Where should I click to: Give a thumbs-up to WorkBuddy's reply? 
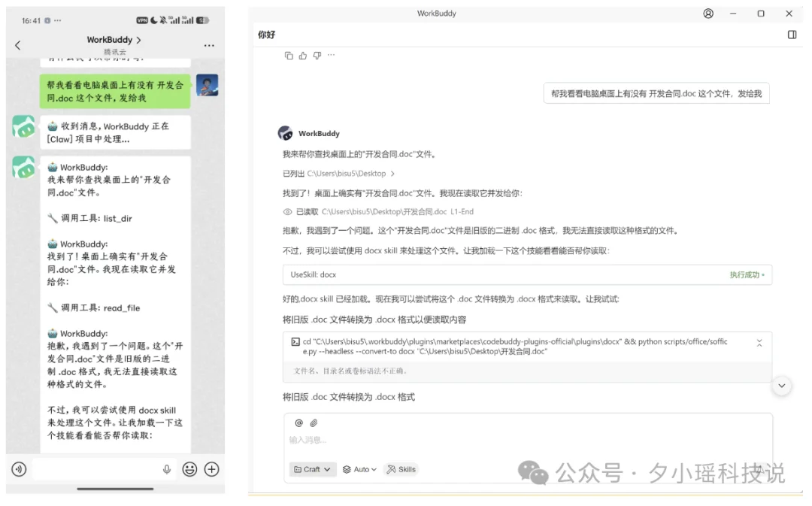pyautogui.click(x=302, y=55)
